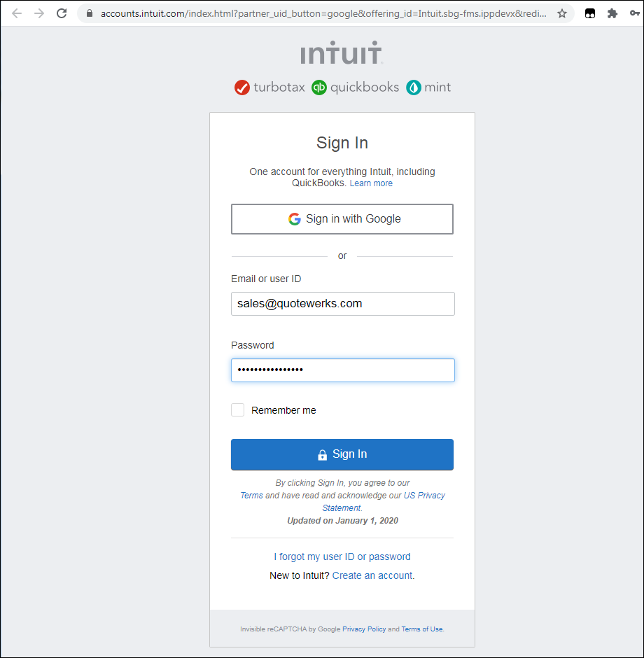Follow the Create an account link

click(372, 576)
